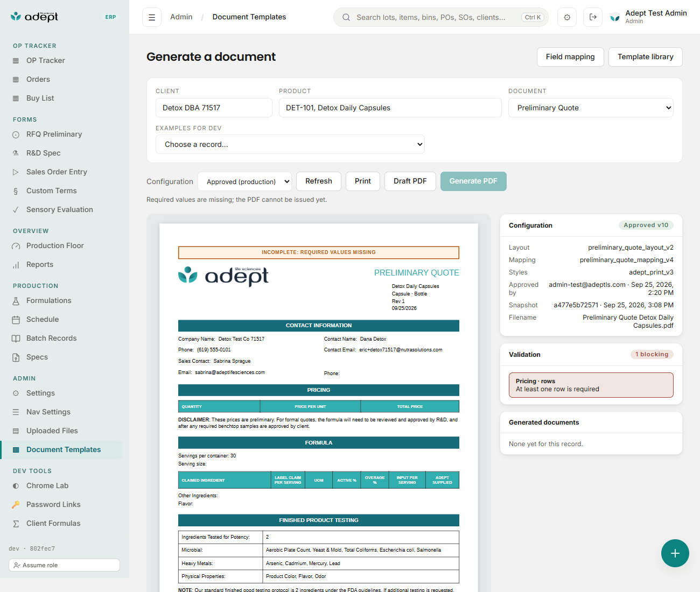
Task: Click the theme settings sun icon
Action: click(x=567, y=17)
